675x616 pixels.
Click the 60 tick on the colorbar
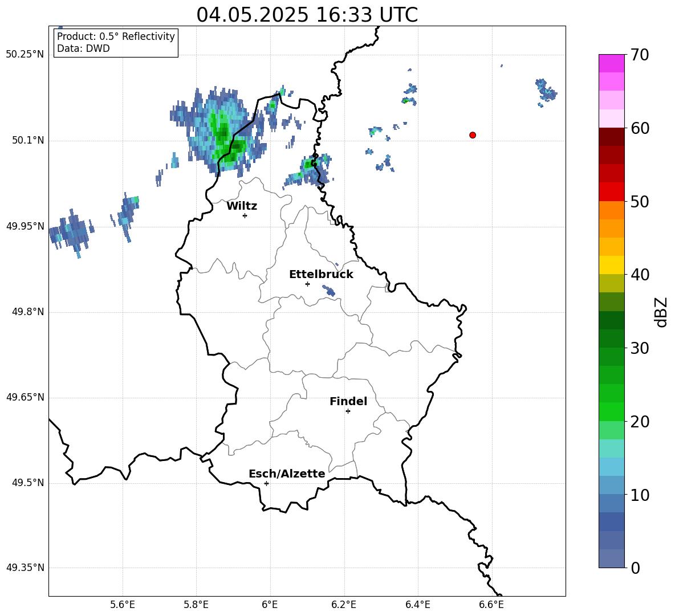click(639, 128)
